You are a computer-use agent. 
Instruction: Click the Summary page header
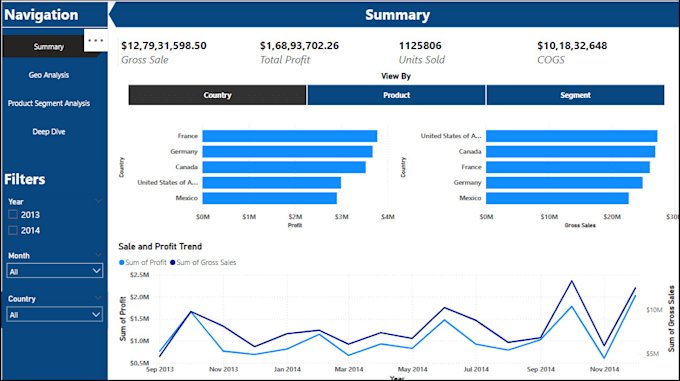point(397,15)
